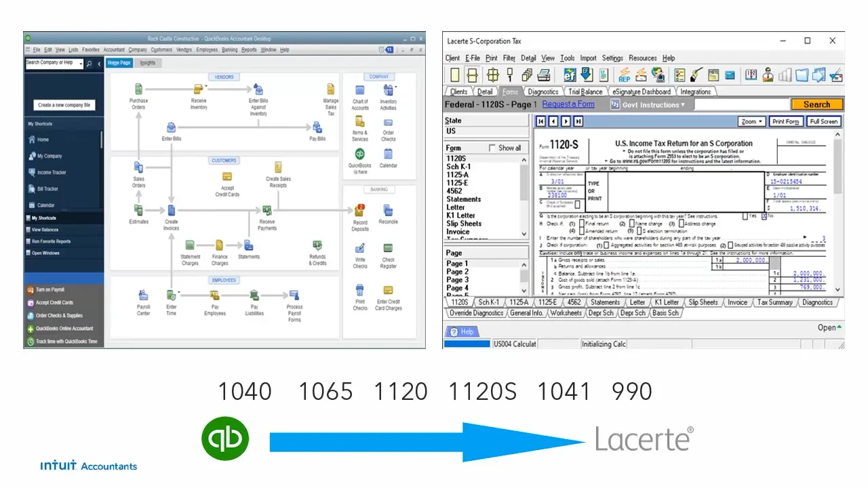Click the Receive Inventory icon in QuickBooks
Image resolution: width=868 pixels, height=488 pixels.
199,88
